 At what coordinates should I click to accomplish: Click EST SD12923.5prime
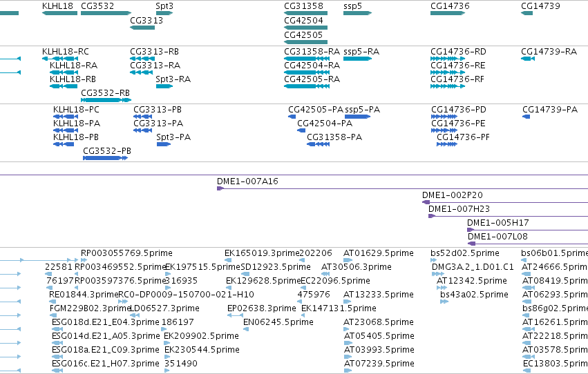tap(245, 274)
